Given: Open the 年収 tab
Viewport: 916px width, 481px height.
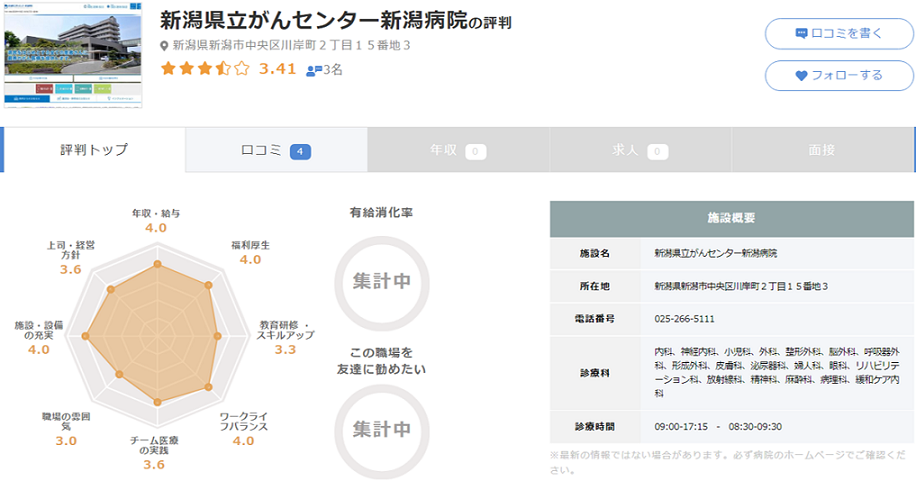Looking at the screenshot, I should click(458, 150).
